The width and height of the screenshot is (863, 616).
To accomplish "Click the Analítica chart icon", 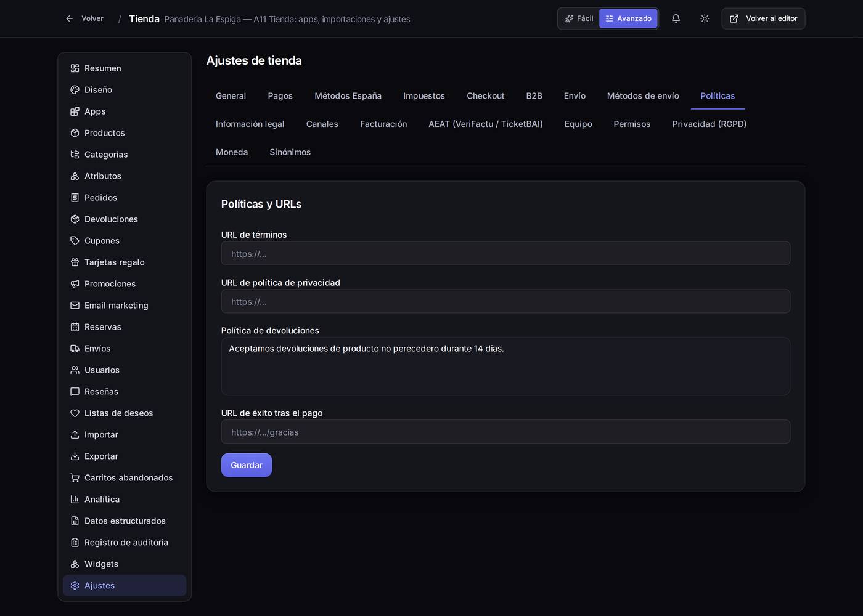I will [75, 500].
